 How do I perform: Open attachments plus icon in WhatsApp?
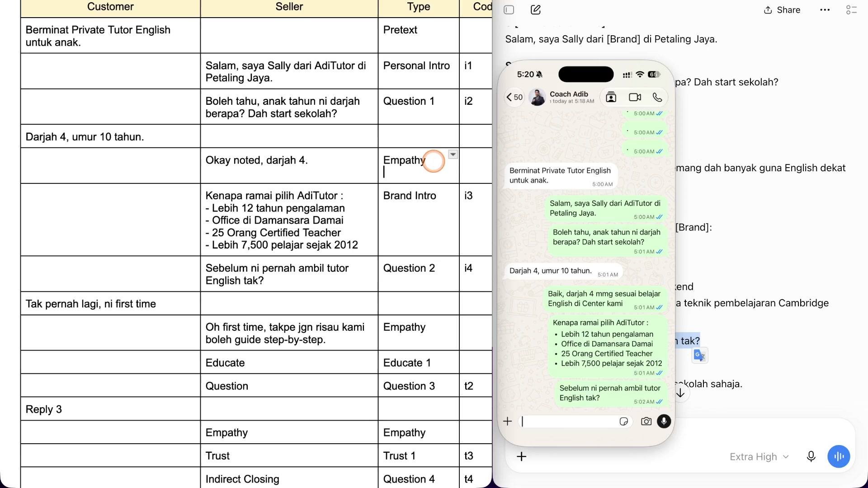coord(508,422)
